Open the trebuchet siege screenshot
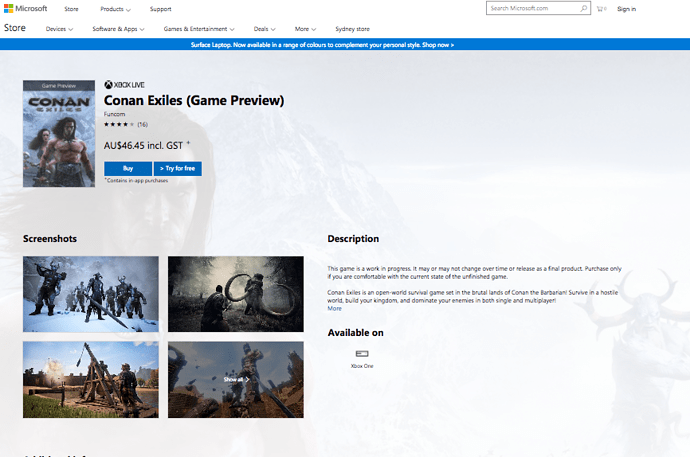Screen dimensions: 690x457 coord(91,380)
